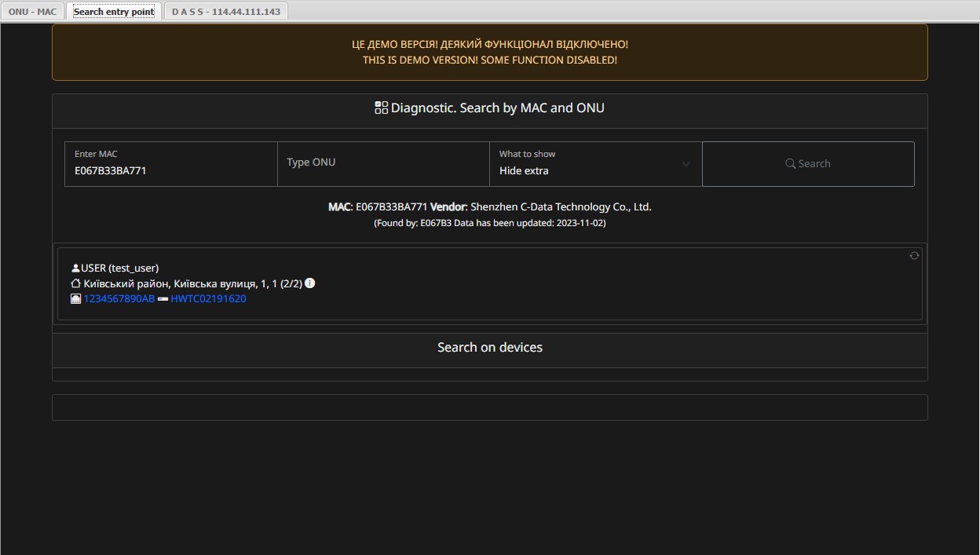Click the ONU icon before HWTC02191620
Image resolution: width=980 pixels, height=555 pixels.
(163, 298)
